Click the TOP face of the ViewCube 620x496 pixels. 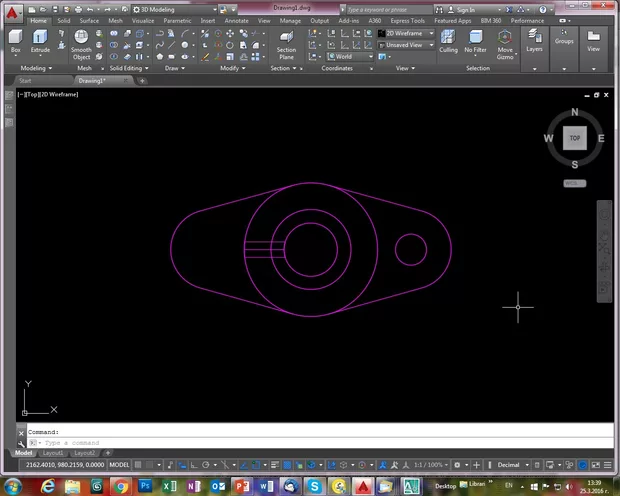[574, 138]
